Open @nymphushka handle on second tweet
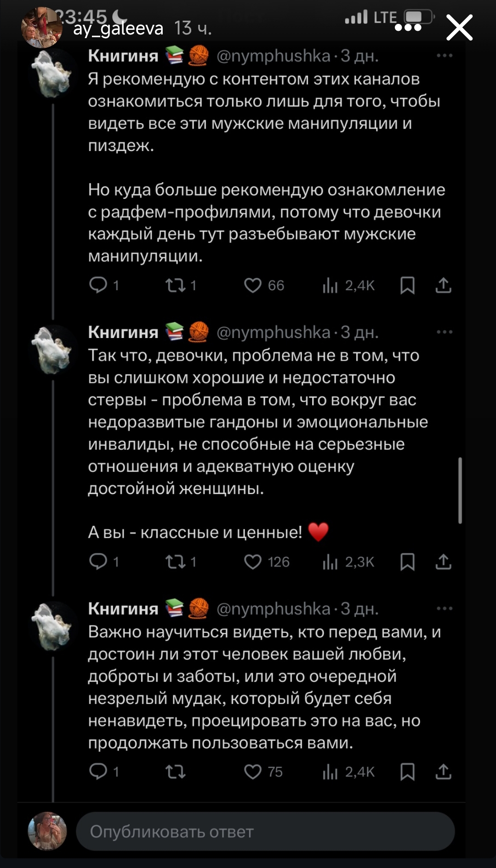 click(273, 332)
